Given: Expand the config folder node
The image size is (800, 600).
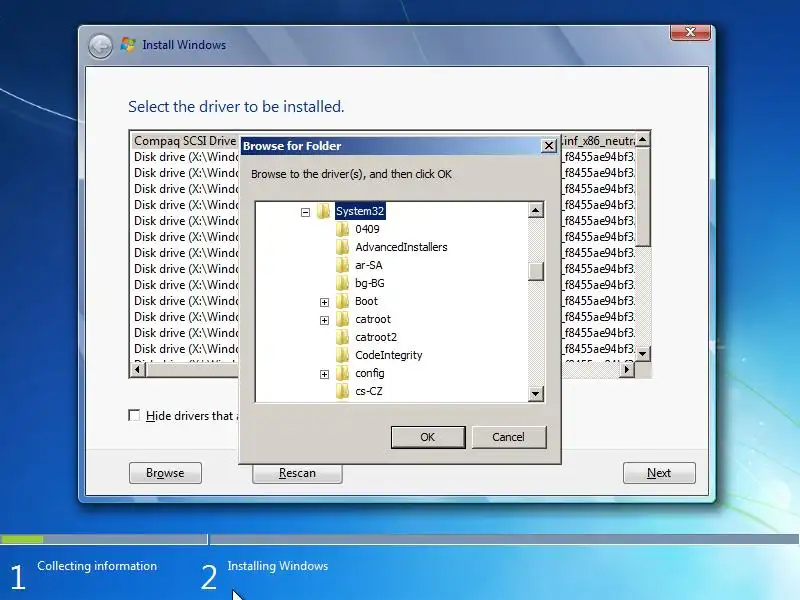Looking at the screenshot, I should click(324, 374).
